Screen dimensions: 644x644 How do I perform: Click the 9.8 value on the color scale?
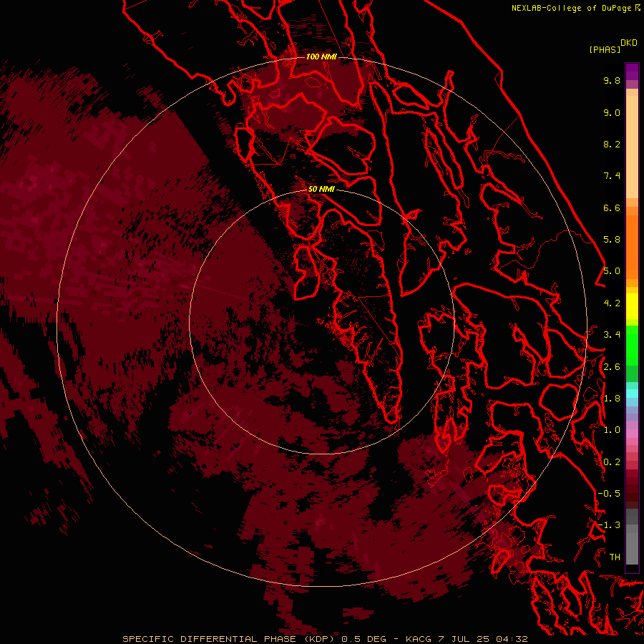pos(612,80)
